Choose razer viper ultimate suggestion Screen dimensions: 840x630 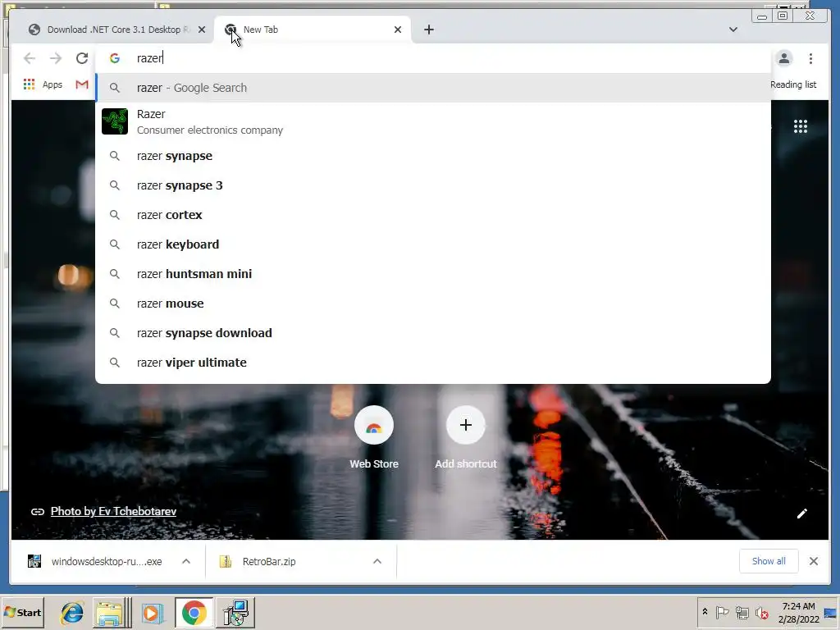[433, 362]
